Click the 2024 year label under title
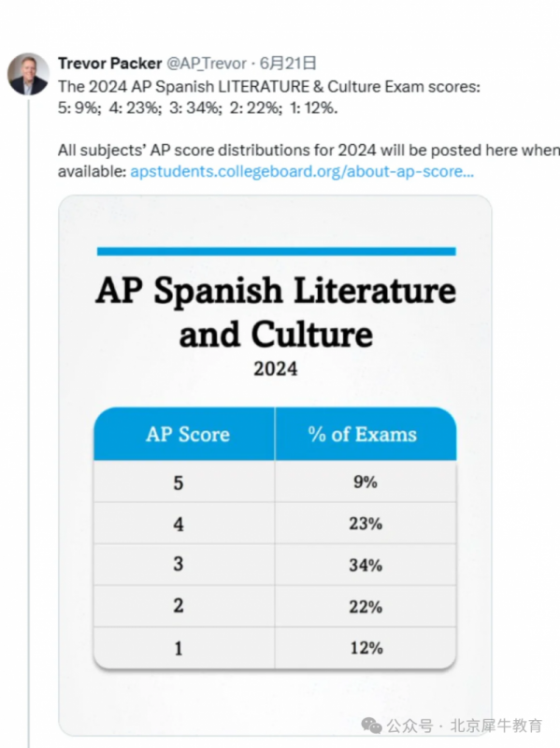The width and height of the screenshot is (560, 748). [x=275, y=368]
